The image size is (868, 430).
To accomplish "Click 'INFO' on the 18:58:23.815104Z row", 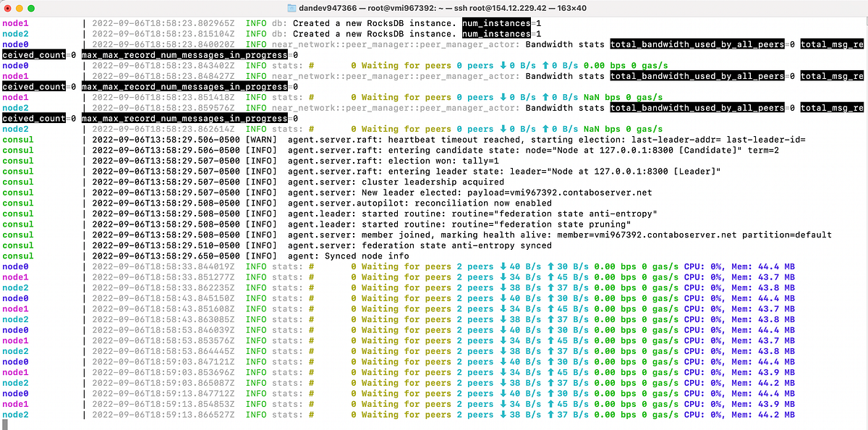I will click(x=256, y=34).
